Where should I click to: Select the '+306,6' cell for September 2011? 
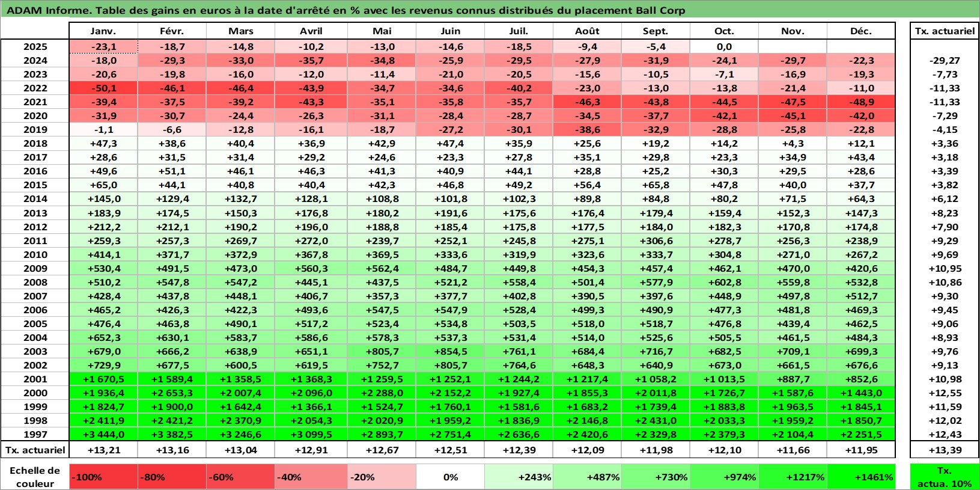(x=656, y=240)
